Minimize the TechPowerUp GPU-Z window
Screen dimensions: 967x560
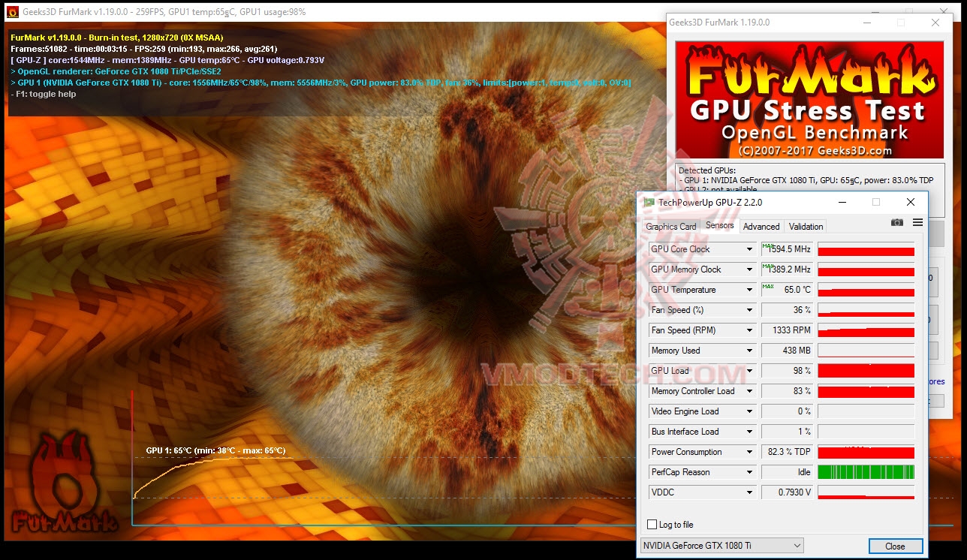(842, 202)
